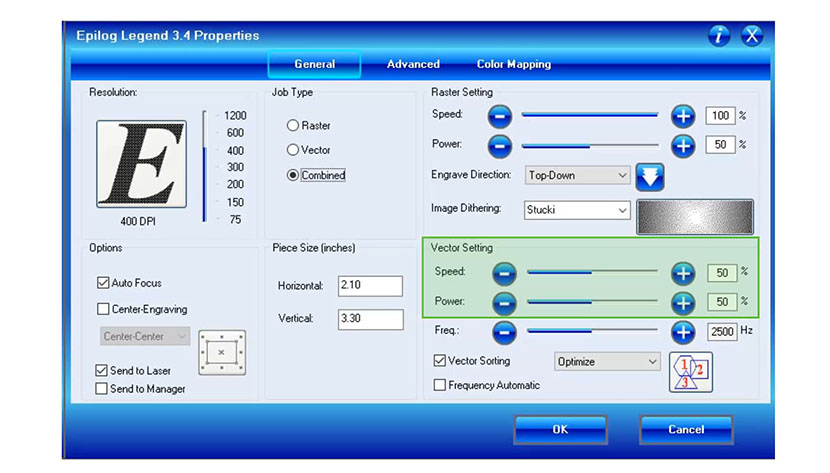830x473 pixels.
Task: Click the raster speed plus button
Action: click(x=683, y=116)
